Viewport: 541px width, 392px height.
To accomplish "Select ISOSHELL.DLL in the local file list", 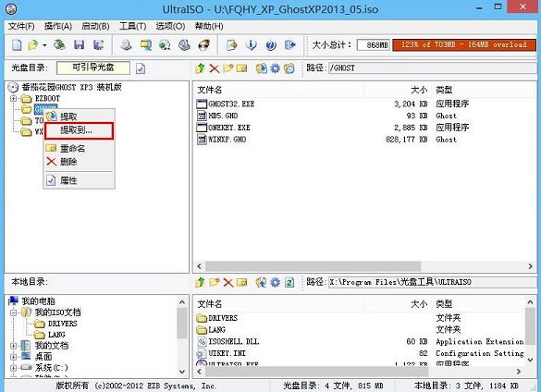I will pyautogui.click(x=234, y=342).
